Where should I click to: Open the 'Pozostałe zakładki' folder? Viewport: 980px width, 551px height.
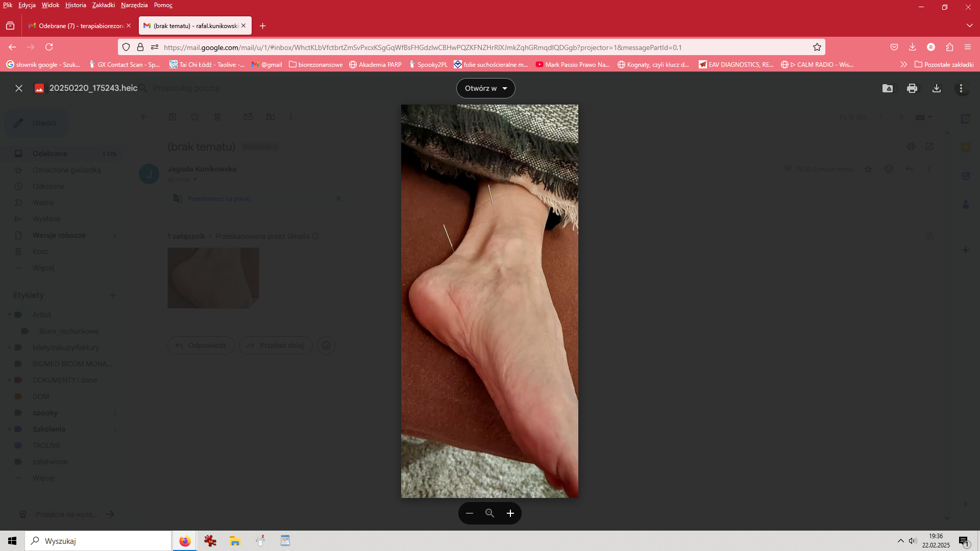point(944,65)
